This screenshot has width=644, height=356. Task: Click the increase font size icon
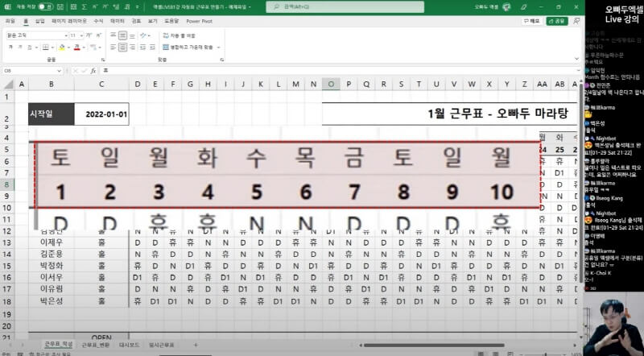[x=89, y=35]
